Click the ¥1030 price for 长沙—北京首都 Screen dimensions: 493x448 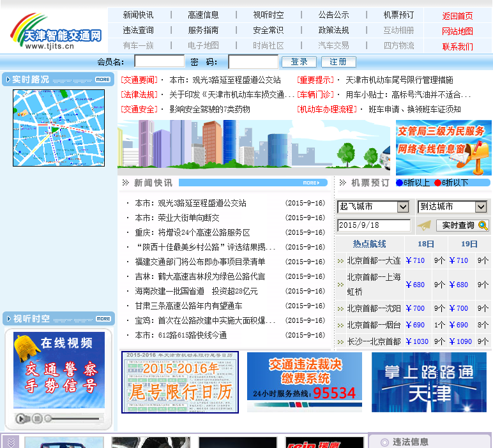[417, 341]
